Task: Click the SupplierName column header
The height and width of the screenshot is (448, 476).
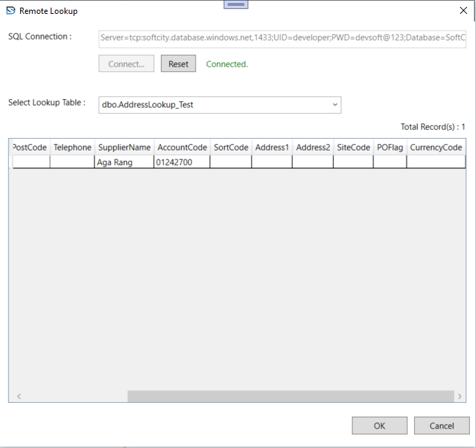Action: pos(124,148)
